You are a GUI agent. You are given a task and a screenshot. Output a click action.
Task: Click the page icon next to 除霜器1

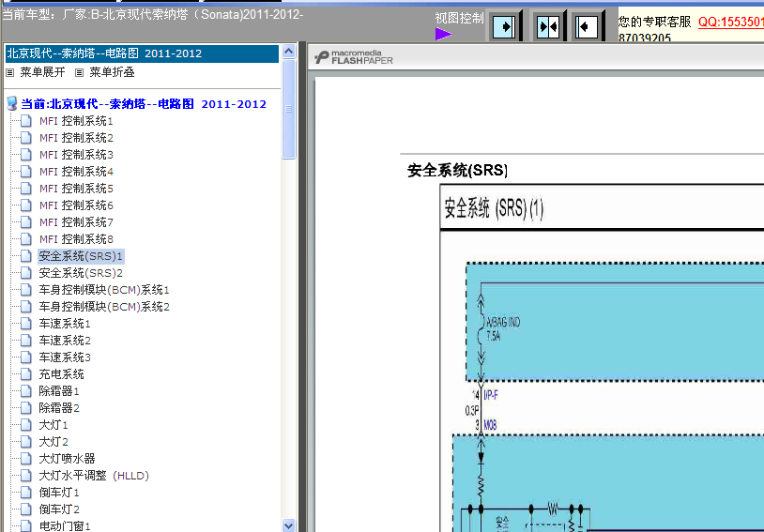click(26, 390)
